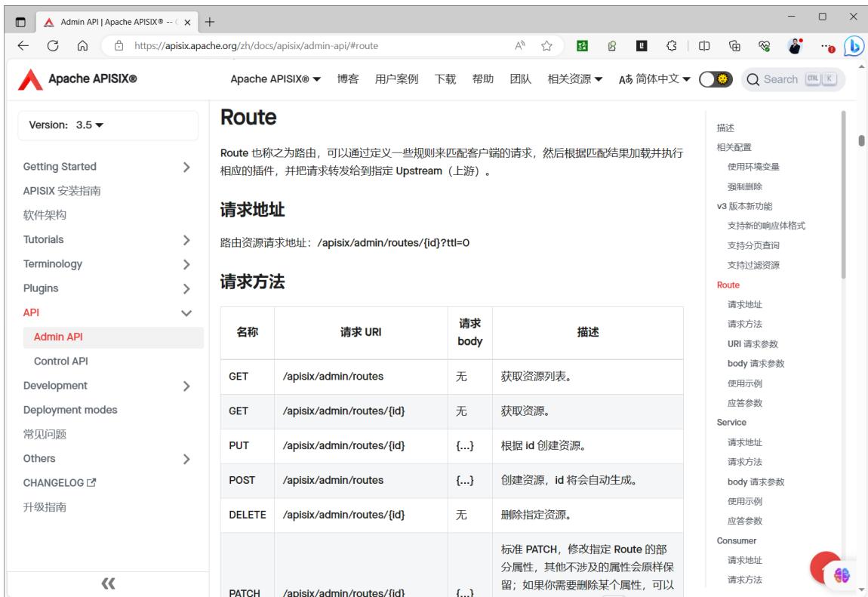Jump to Consumer in table of contents
This screenshot has width=868, height=597.
coord(736,540)
